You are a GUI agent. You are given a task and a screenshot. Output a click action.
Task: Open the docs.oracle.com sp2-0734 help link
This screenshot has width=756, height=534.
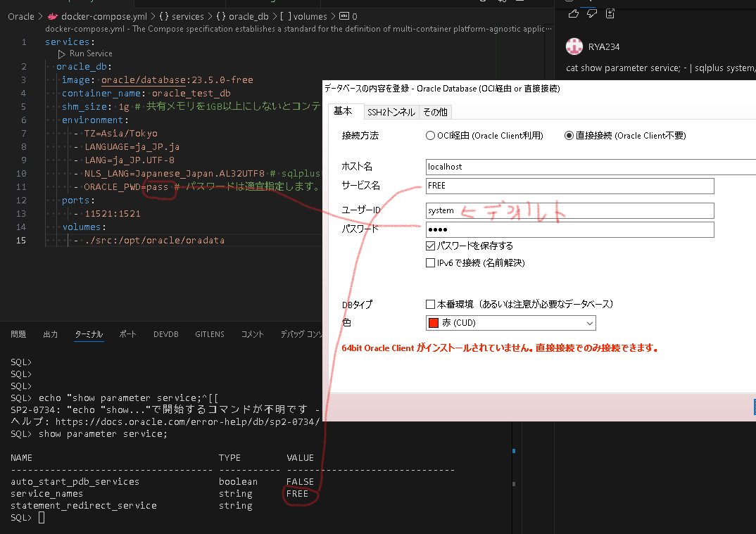[187, 421]
